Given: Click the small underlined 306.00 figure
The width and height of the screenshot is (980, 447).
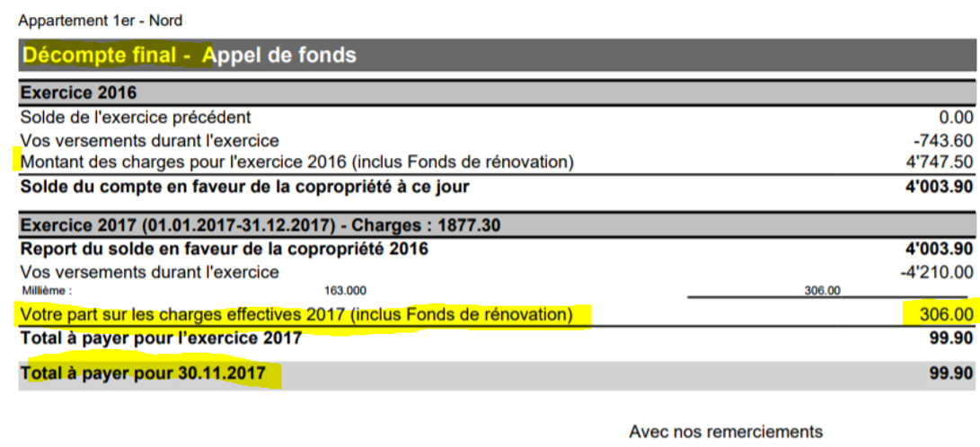Looking at the screenshot, I should coord(822,291).
